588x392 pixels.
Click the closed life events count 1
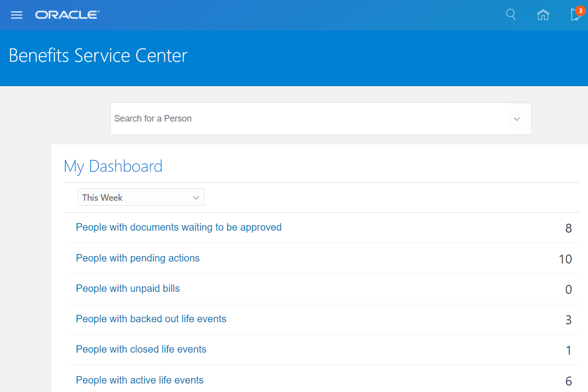pyautogui.click(x=569, y=351)
